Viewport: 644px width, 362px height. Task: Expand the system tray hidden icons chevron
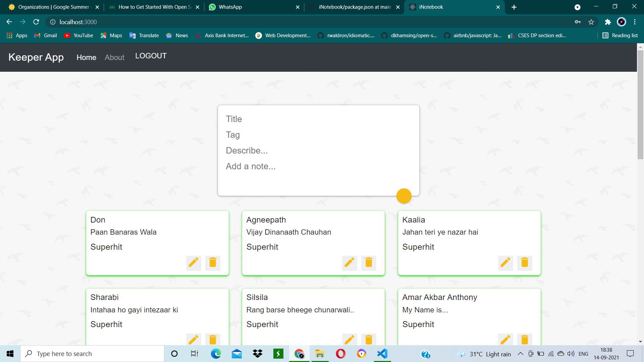[521, 354]
